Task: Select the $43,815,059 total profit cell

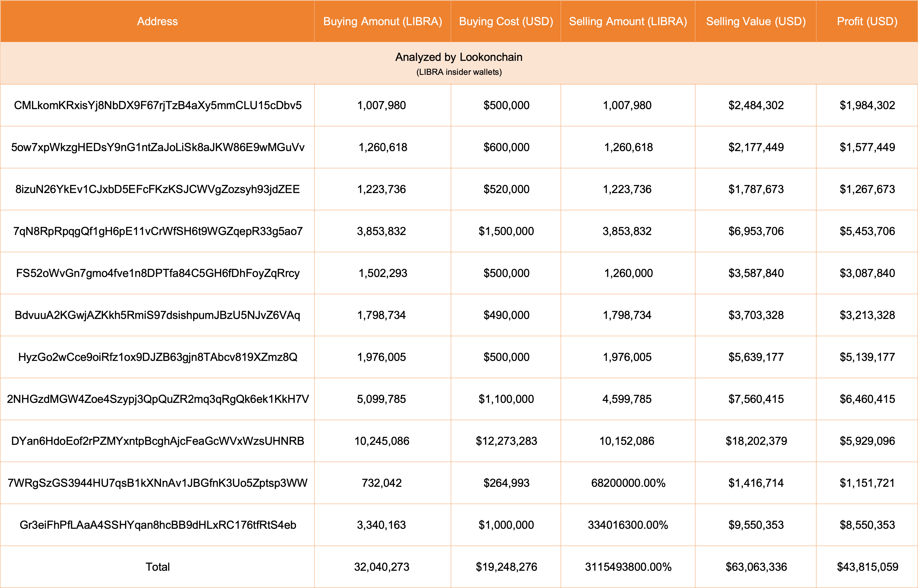Action: [867, 567]
